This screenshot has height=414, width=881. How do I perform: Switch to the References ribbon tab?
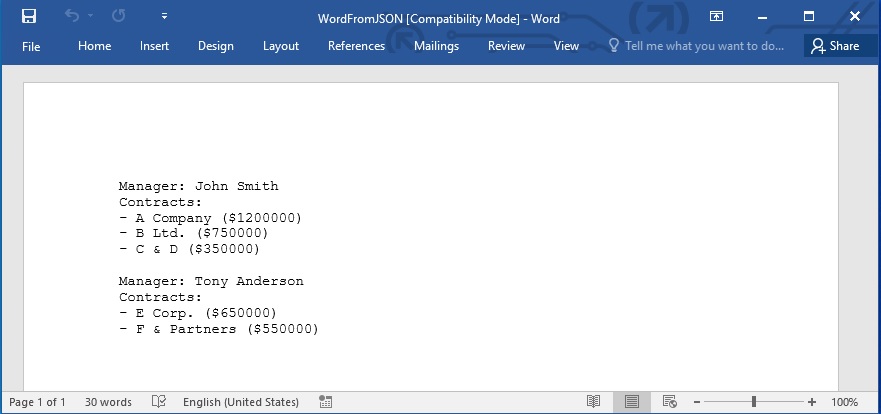356,46
